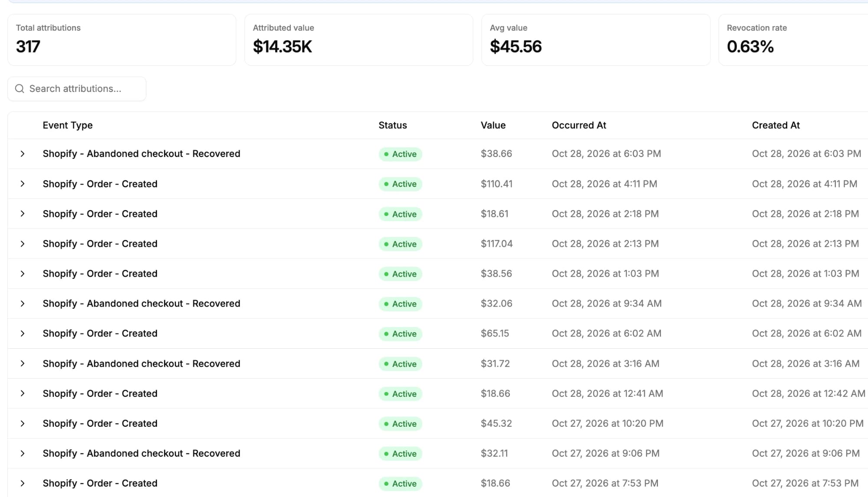Expand the $110.41 order row
The width and height of the screenshot is (868, 497).
point(23,184)
